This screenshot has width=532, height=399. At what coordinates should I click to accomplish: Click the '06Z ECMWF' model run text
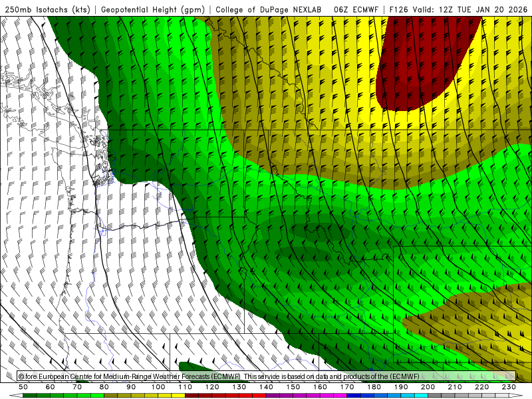pos(356,10)
